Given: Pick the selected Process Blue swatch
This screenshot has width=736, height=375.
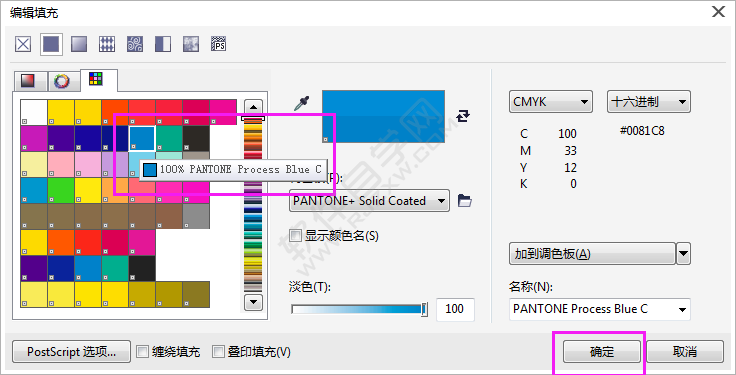Looking at the screenshot, I should (142, 138).
